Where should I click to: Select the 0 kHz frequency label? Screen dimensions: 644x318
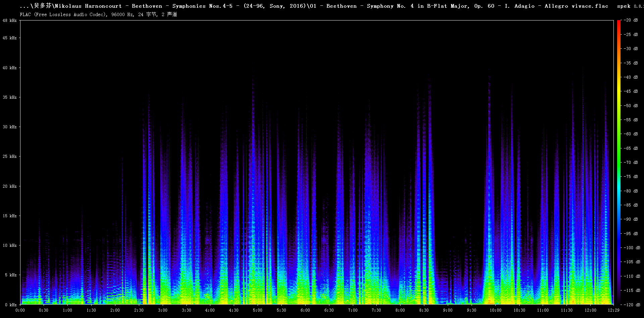(11, 305)
